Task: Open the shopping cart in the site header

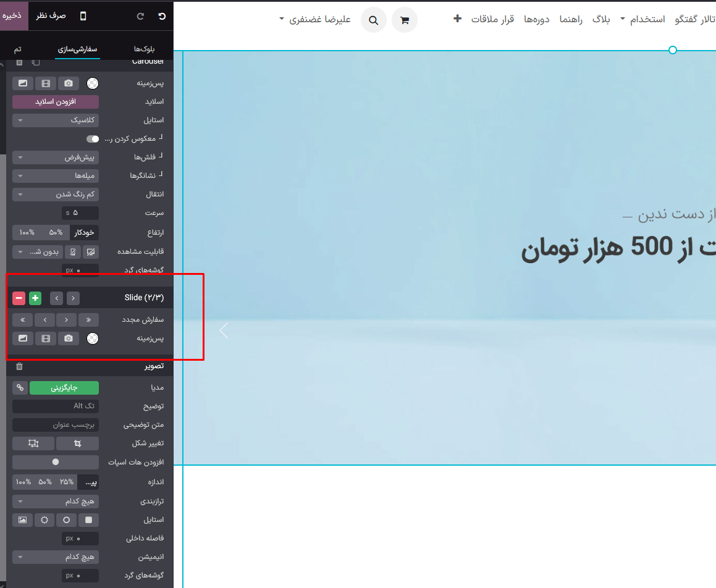Action: coord(404,20)
